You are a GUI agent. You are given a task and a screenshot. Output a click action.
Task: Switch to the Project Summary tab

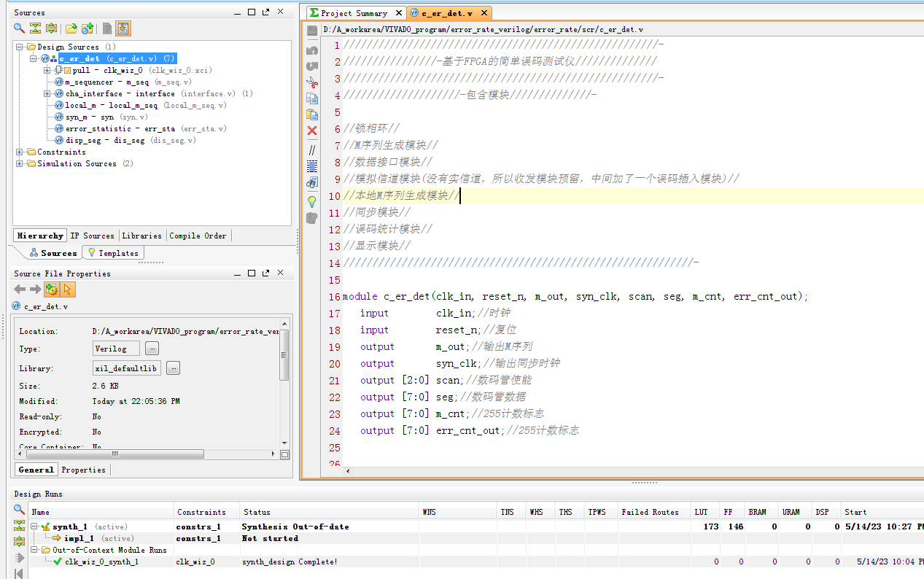354,13
